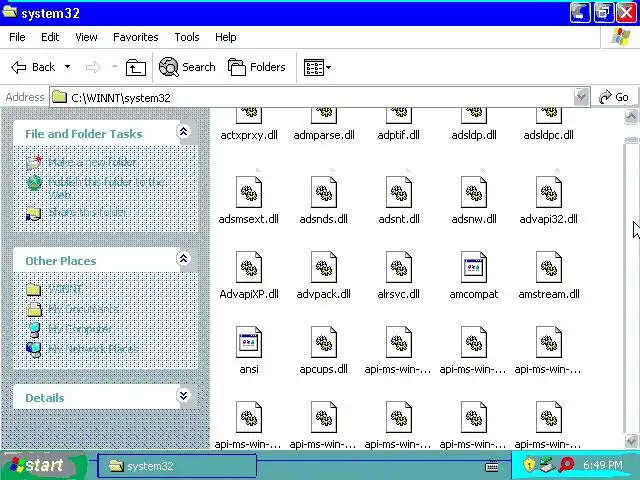This screenshot has height=480, width=640.
Task: Open the Views dropdown button
Action: click(x=317, y=67)
